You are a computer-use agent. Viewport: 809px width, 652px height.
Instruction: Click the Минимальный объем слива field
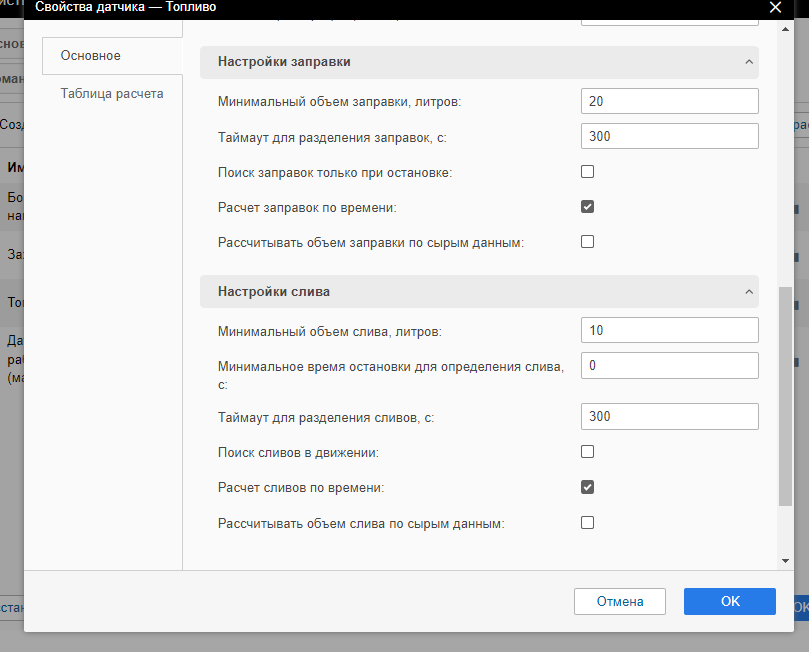pyautogui.click(x=669, y=331)
